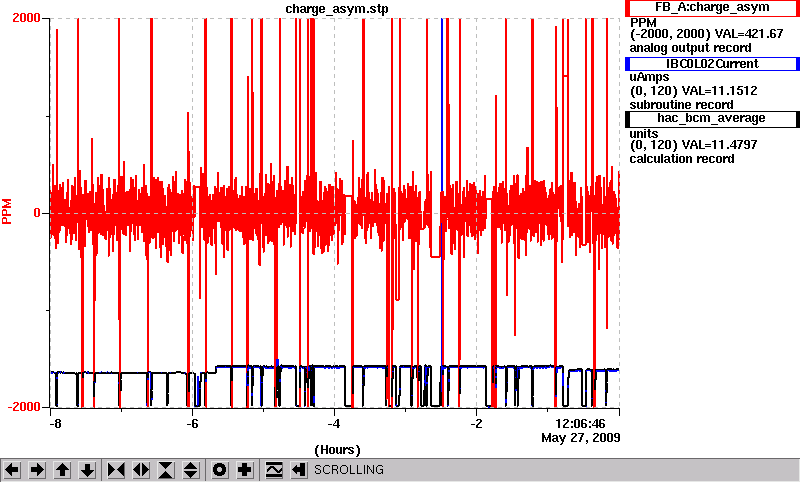Viewport: 800px width, 482px height.
Task: Click the VAL=421.67 readout
Action: point(748,34)
